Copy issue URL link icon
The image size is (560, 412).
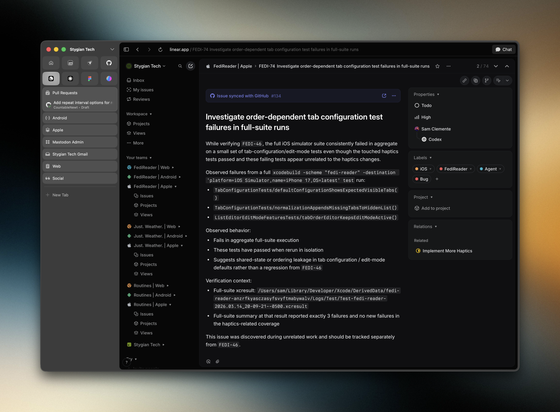click(464, 81)
